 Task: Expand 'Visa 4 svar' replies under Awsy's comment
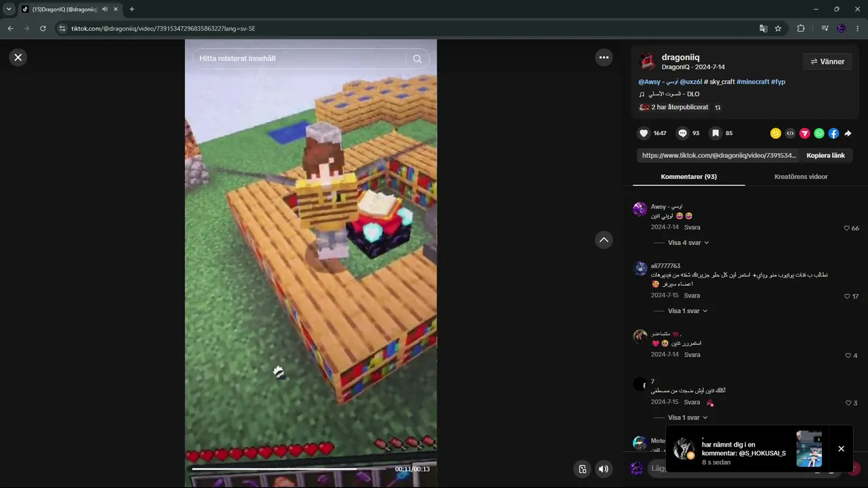(x=688, y=243)
